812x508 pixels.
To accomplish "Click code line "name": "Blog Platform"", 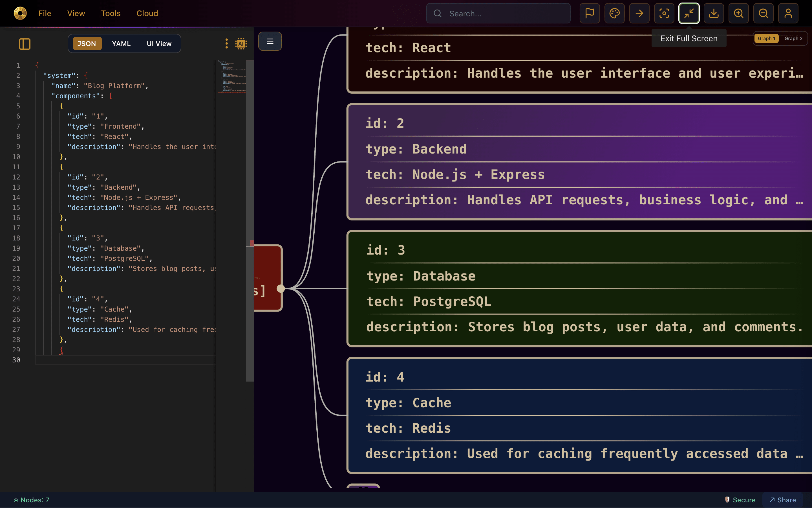I will click(100, 86).
